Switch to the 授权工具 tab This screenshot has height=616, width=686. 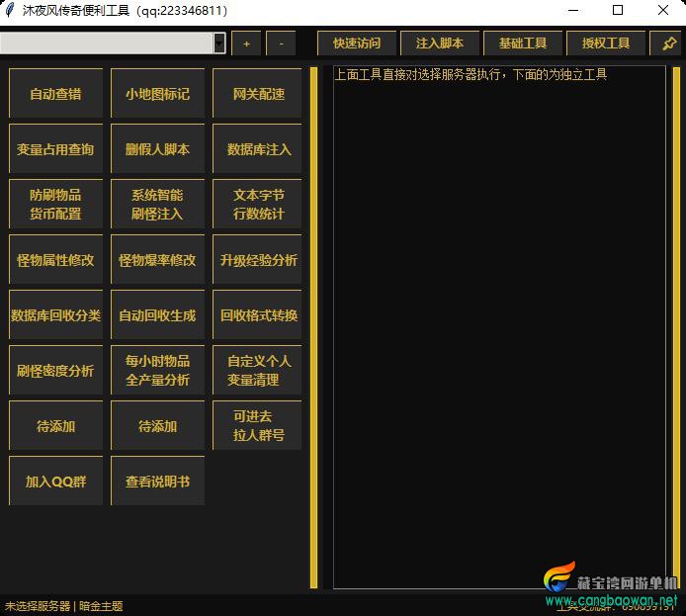click(606, 43)
